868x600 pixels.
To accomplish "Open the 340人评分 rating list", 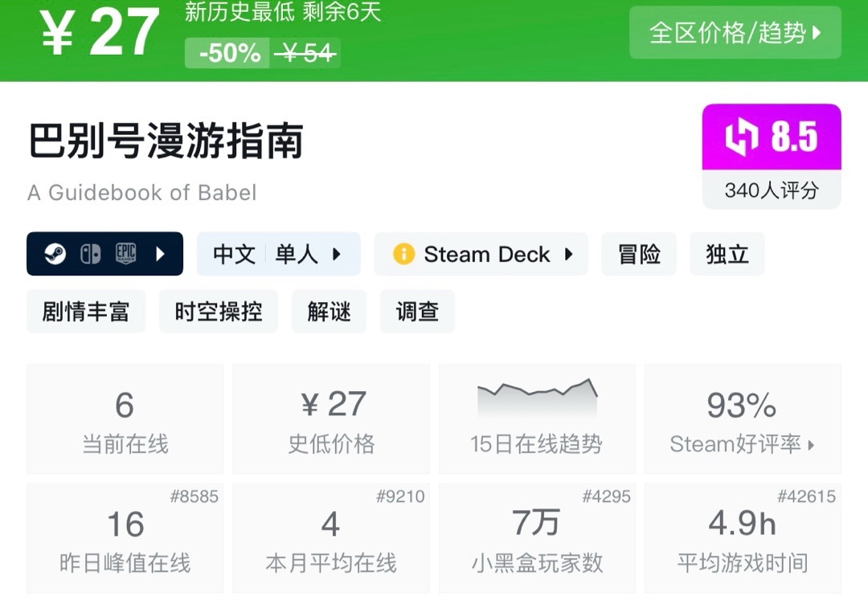I will [x=771, y=190].
